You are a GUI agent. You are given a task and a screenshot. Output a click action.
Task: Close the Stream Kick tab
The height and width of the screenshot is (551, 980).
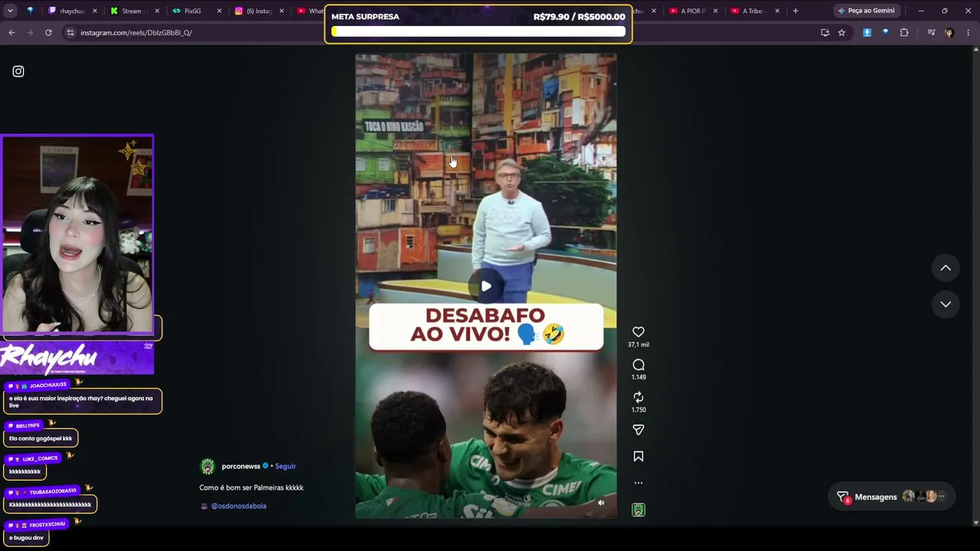point(157,11)
